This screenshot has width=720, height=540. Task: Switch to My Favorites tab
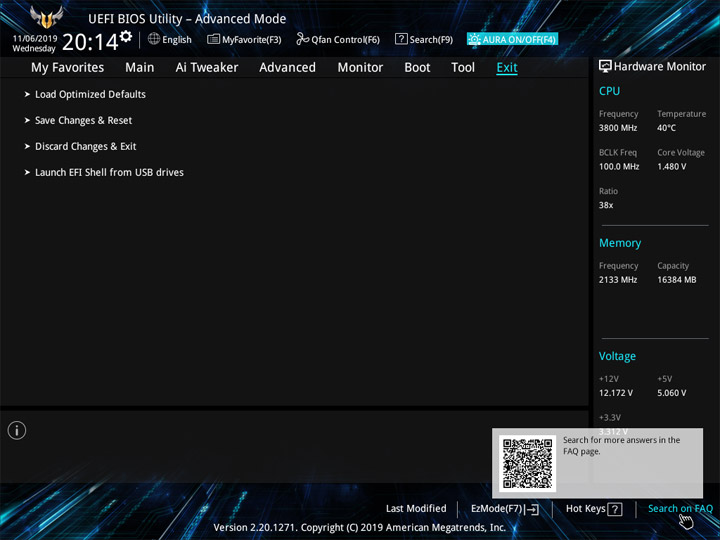click(x=68, y=68)
